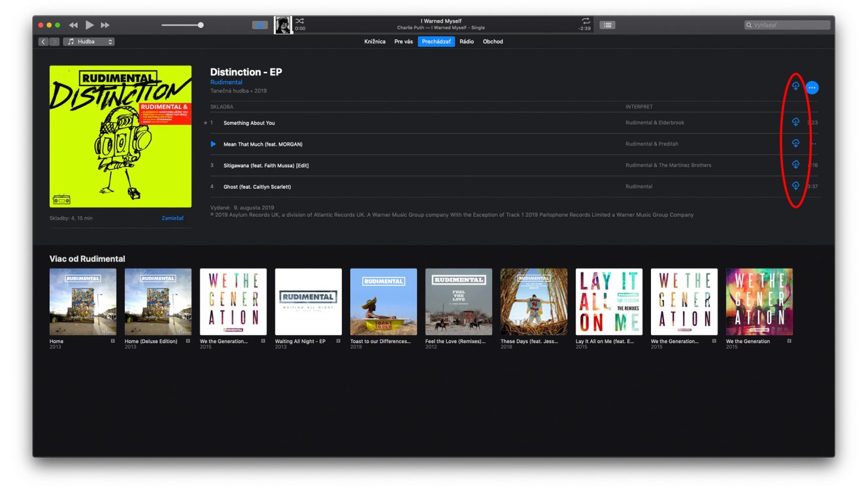The height and width of the screenshot is (488, 868).
Task: Click the playing indicator on Mean That Much
Action: point(213,144)
